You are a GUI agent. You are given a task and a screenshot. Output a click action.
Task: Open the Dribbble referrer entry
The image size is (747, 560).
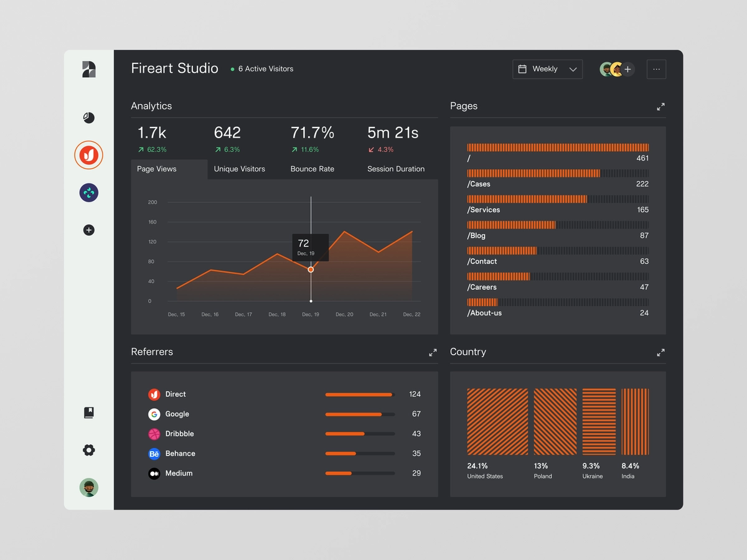[x=178, y=434]
